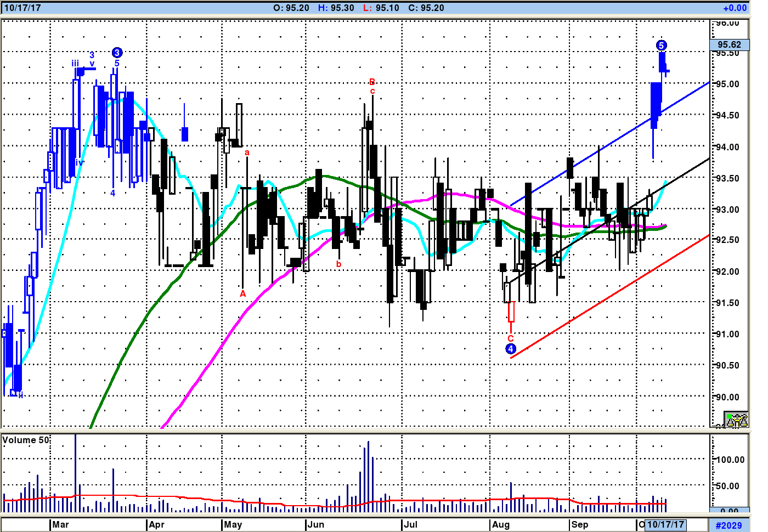Click the circled 4 wave marker
768x532 pixels.
pos(511,349)
